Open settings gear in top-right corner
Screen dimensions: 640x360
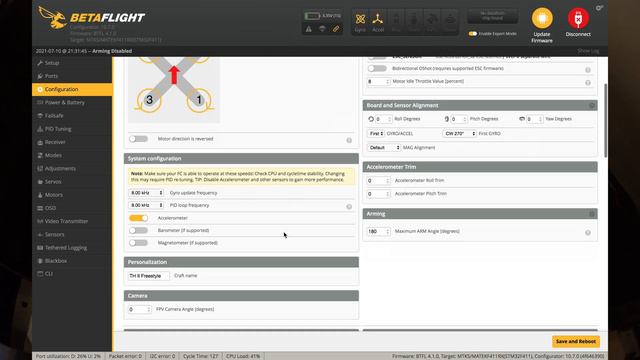(x=599, y=8)
